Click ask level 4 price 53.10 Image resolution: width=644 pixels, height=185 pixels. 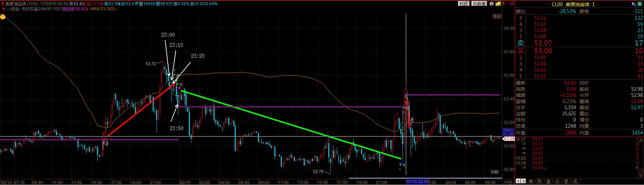click(540, 24)
